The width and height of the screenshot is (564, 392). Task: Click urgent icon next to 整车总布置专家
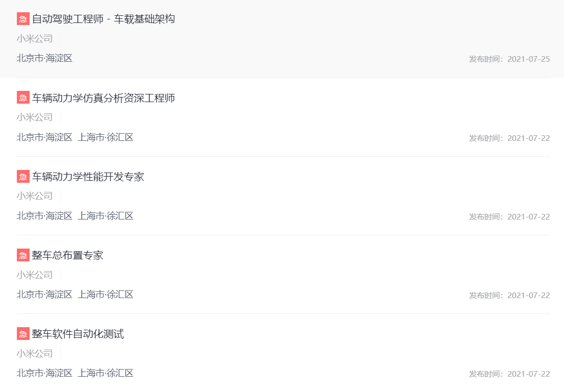click(x=23, y=255)
